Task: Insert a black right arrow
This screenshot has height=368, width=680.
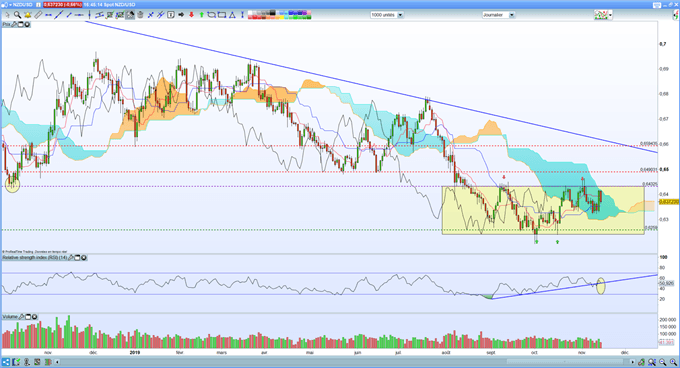Action: pos(181,15)
